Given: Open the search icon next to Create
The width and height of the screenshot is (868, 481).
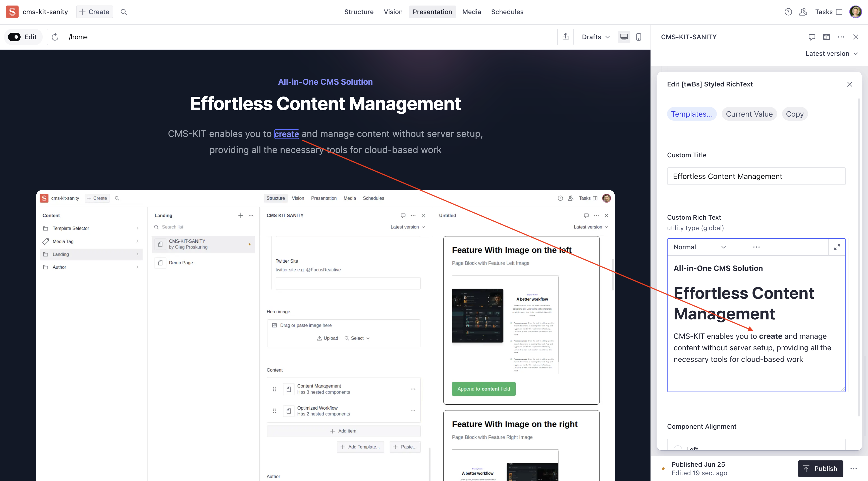Looking at the screenshot, I should (x=124, y=12).
